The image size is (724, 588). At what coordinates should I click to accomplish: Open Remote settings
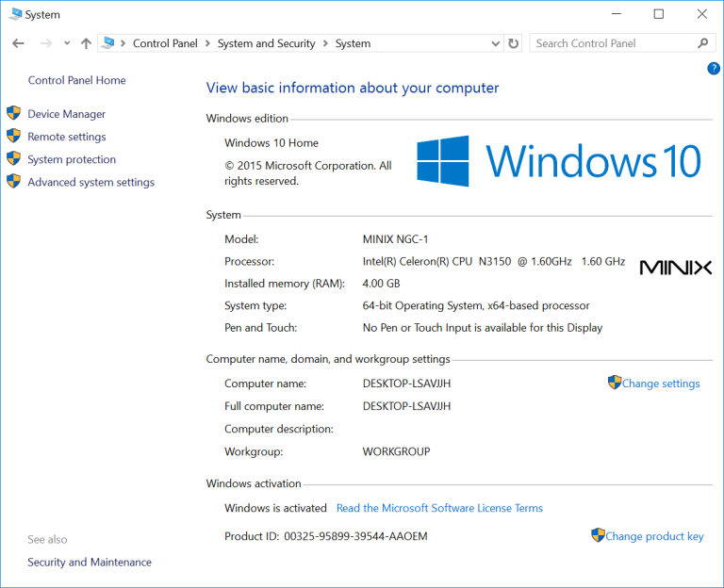pos(67,137)
